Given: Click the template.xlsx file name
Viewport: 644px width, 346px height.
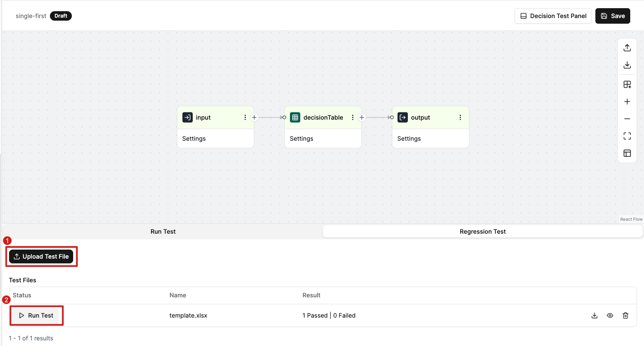Looking at the screenshot, I should tap(188, 315).
